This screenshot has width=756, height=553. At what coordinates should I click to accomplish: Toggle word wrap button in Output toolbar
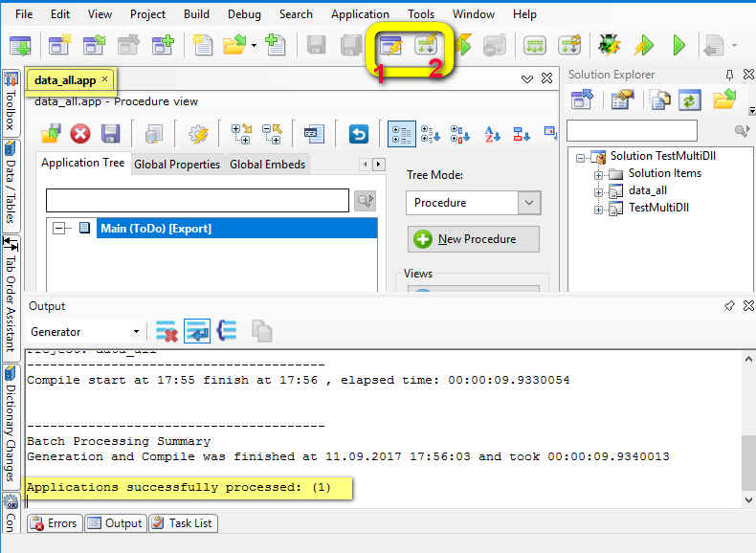pos(197,332)
